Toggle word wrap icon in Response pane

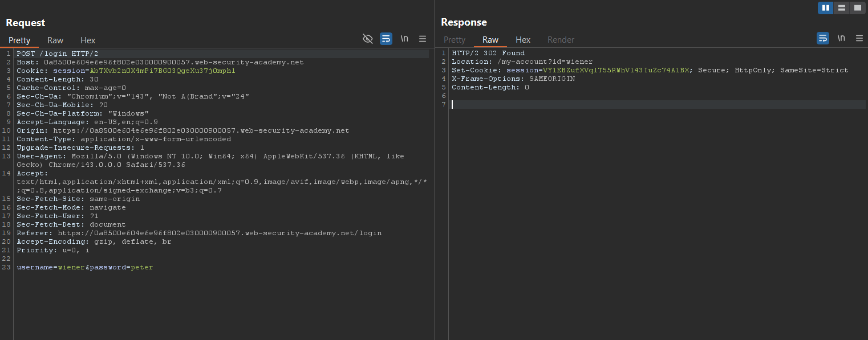tap(823, 38)
